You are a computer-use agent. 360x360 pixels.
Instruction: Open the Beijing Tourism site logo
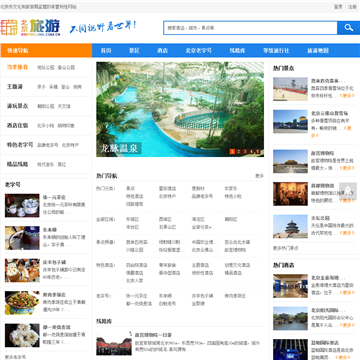tap(30, 27)
